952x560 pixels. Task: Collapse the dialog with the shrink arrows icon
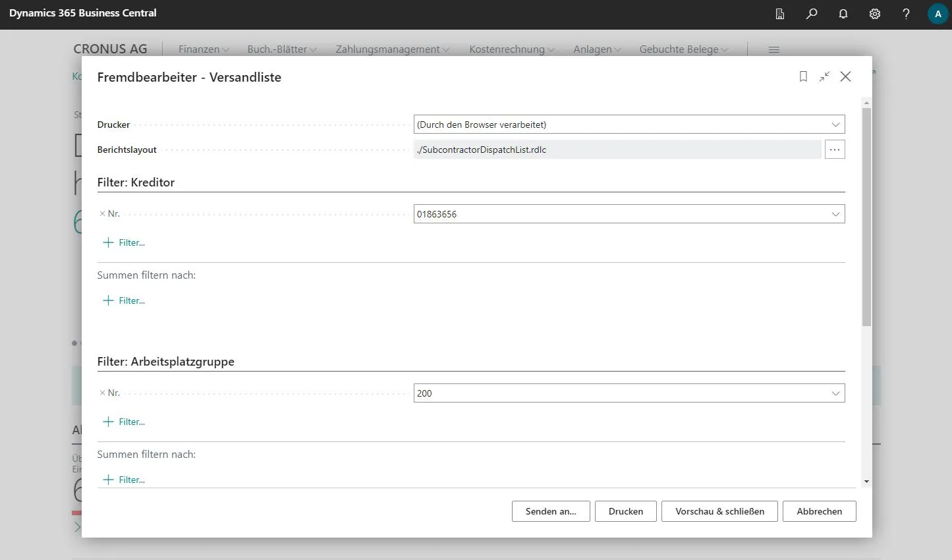point(824,77)
